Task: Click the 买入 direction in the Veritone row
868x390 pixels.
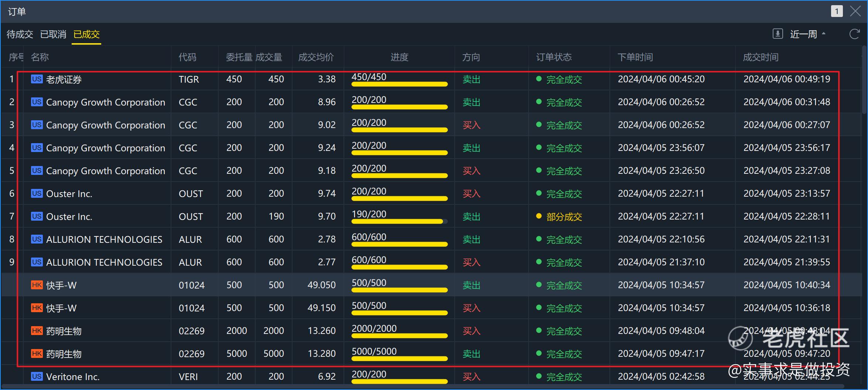Action: (x=471, y=377)
